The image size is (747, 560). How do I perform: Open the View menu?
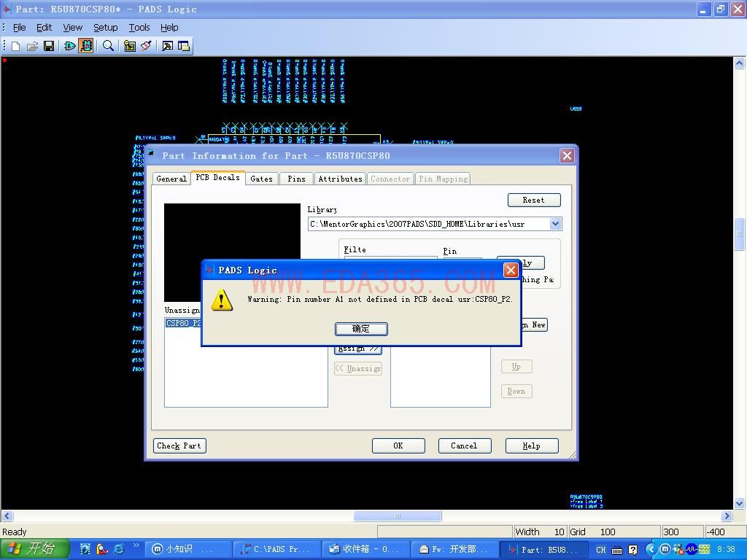pos(72,28)
